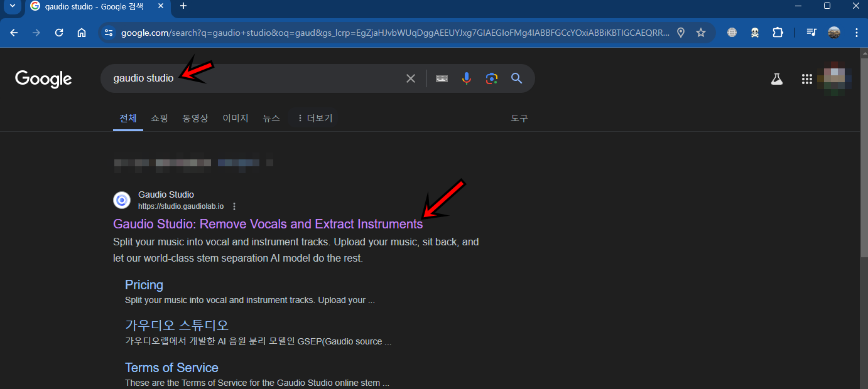Submit search with magnifier icon
The height and width of the screenshot is (389, 868).
(x=516, y=78)
